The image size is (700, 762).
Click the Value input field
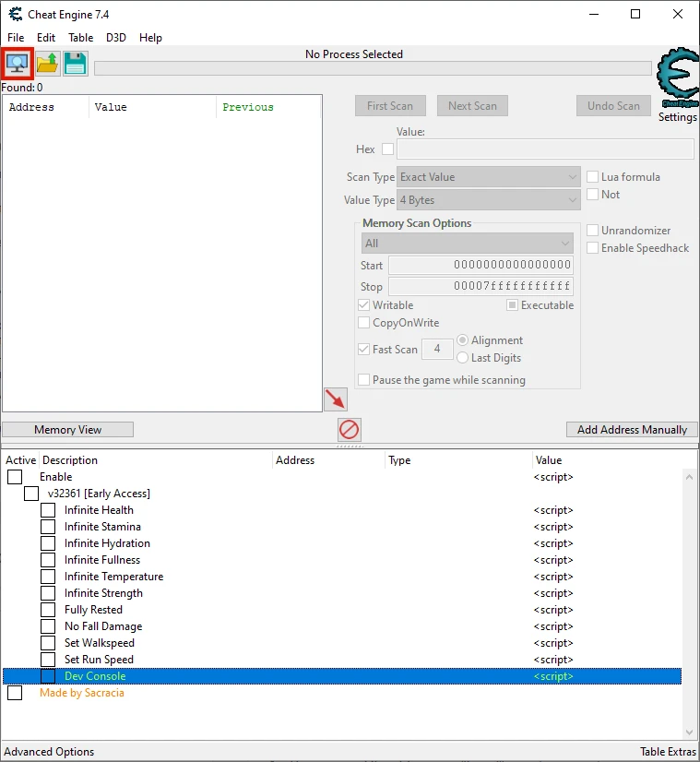point(546,149)
